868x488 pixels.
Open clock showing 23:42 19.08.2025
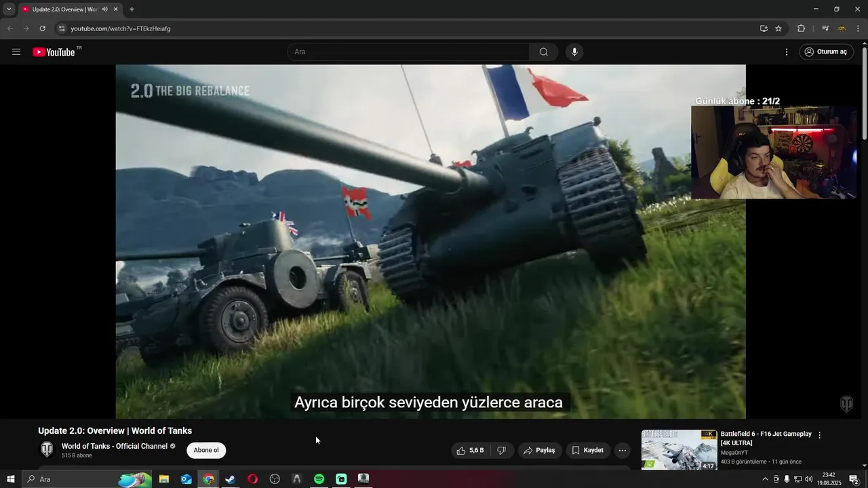click(829, 479)
